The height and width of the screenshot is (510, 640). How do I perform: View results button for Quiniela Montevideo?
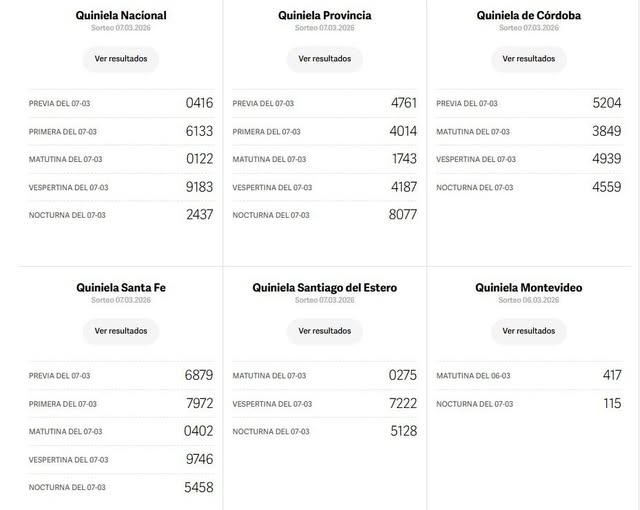coord(529,331)
